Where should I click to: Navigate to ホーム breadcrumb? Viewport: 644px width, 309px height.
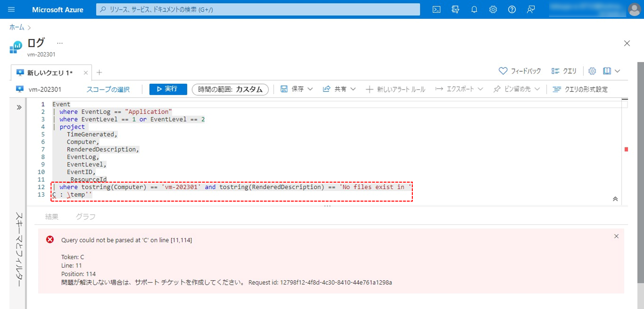[x=17, y=27]
